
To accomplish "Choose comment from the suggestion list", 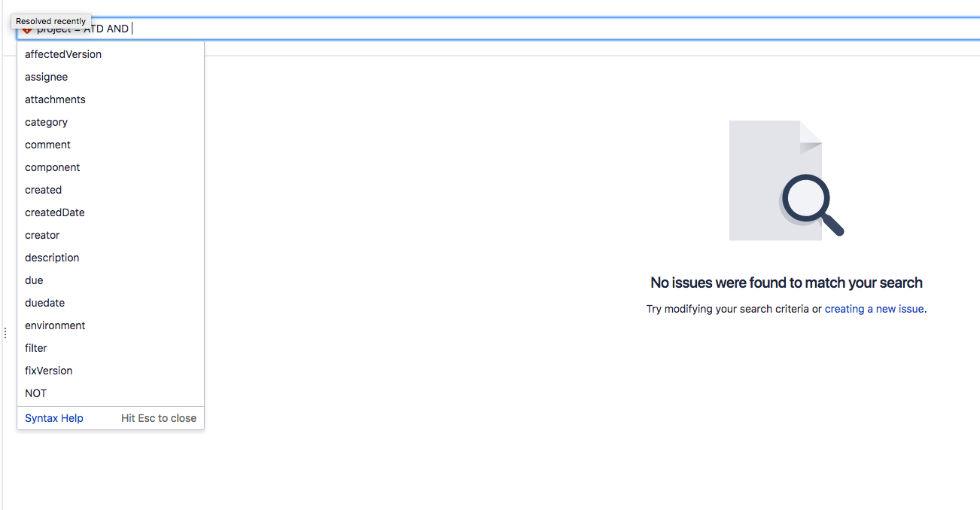I will pos(111,145).
